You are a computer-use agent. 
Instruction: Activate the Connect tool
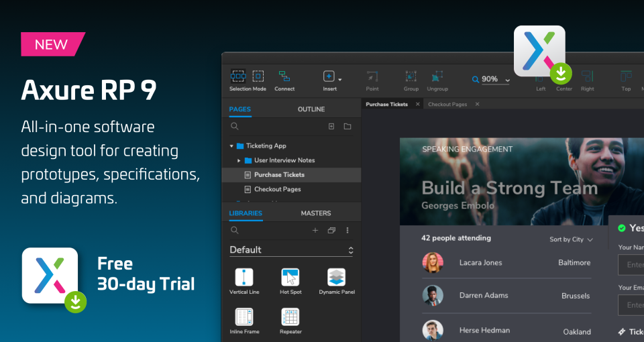(284, 80)
